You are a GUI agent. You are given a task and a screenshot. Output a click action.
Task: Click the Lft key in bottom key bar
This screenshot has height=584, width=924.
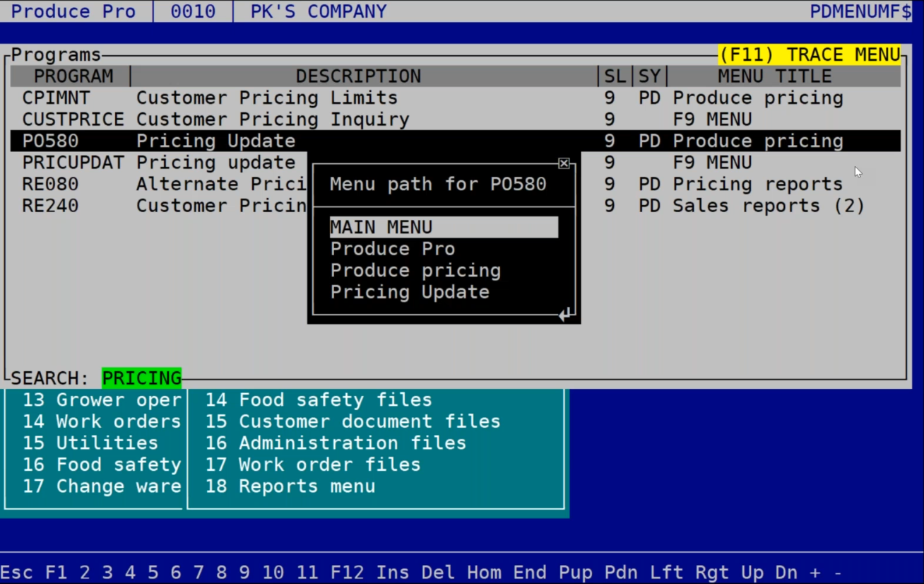pyautogui.click(x=667, y=572)
